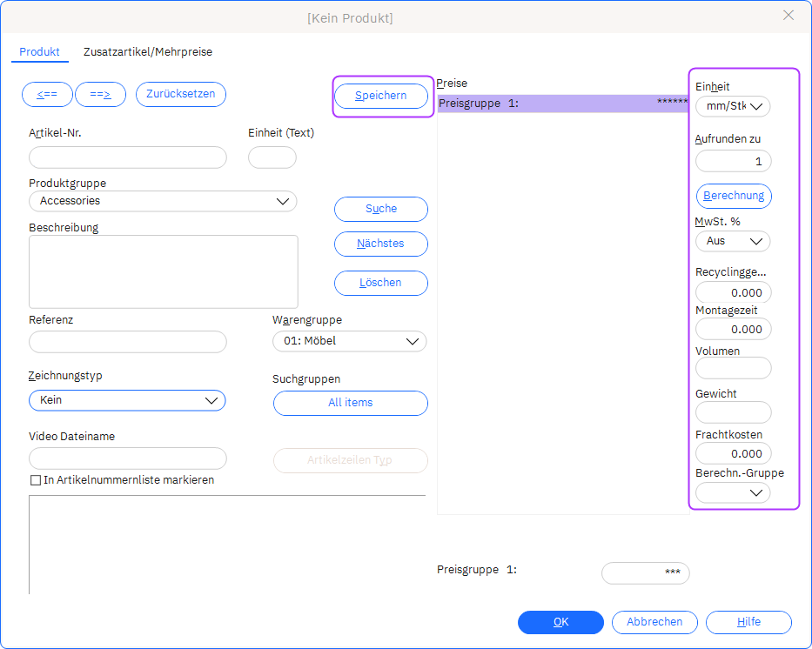Viewport: 812px width, 649px height.
Task: Click the Zurücksetzen button
Action: click(181, 94)
